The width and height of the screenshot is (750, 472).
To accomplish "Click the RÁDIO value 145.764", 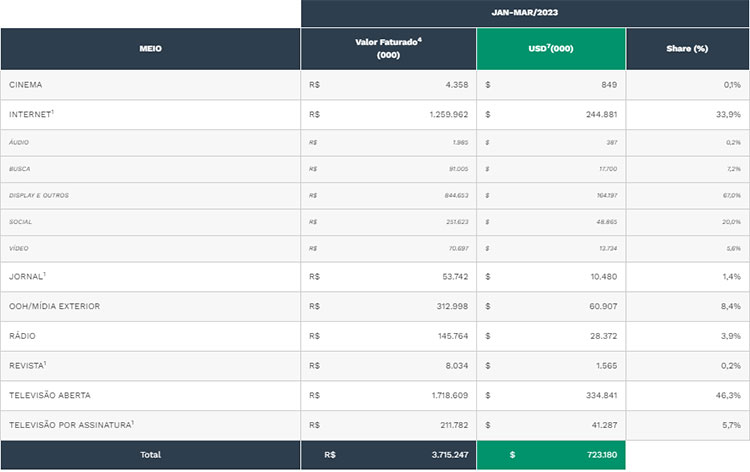I will pos(453,336).
